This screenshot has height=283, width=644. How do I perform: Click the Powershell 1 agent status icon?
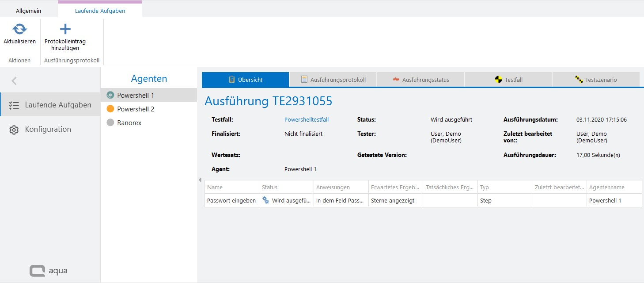click(110, 95)
